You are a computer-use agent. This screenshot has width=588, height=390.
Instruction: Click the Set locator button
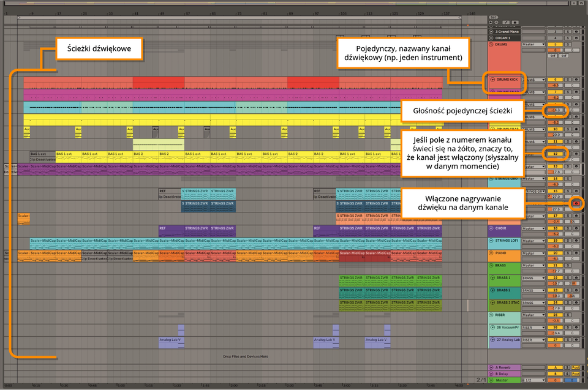coord(494,17)
